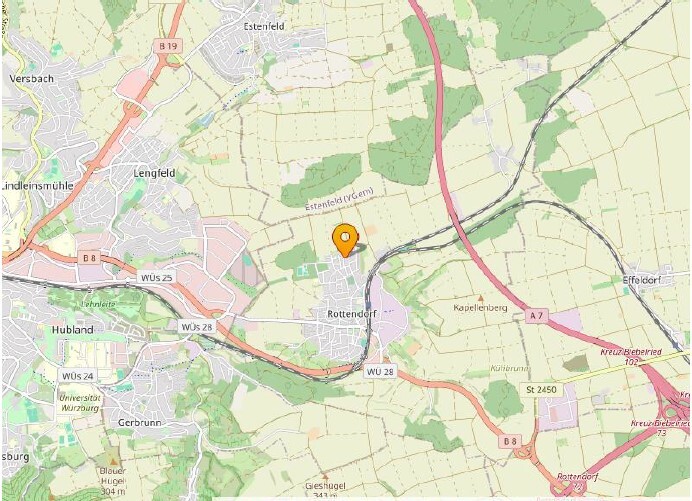Click the orange location pin marker

[x=345, y=240]
